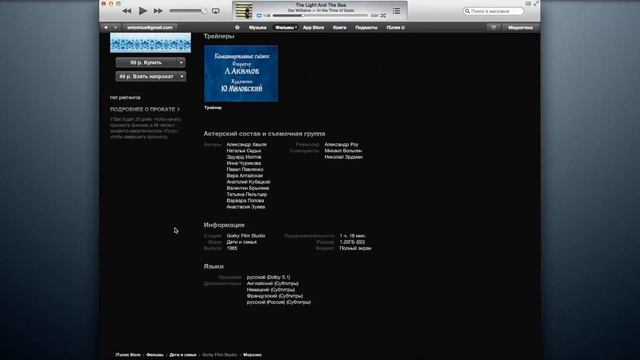Viewport: 640px width, 360px height.
Task: Seek on the track progress bar
Action: coord(320,16)
